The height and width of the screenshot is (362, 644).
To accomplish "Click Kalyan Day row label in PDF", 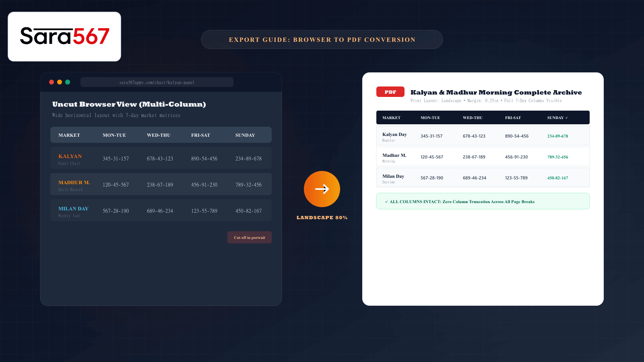I will coord(394,134).
